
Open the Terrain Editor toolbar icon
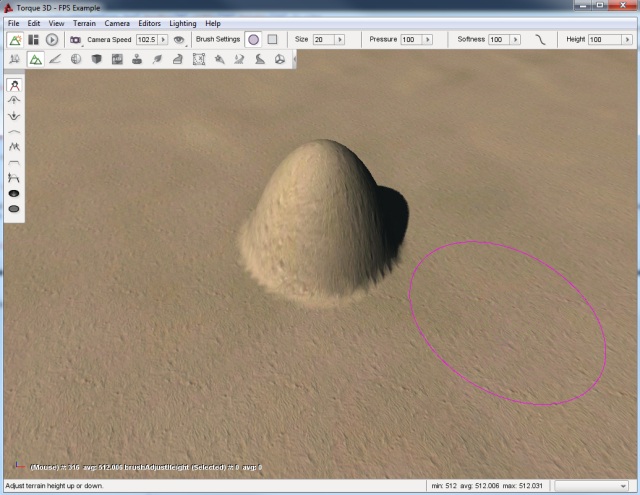(35, 60)
